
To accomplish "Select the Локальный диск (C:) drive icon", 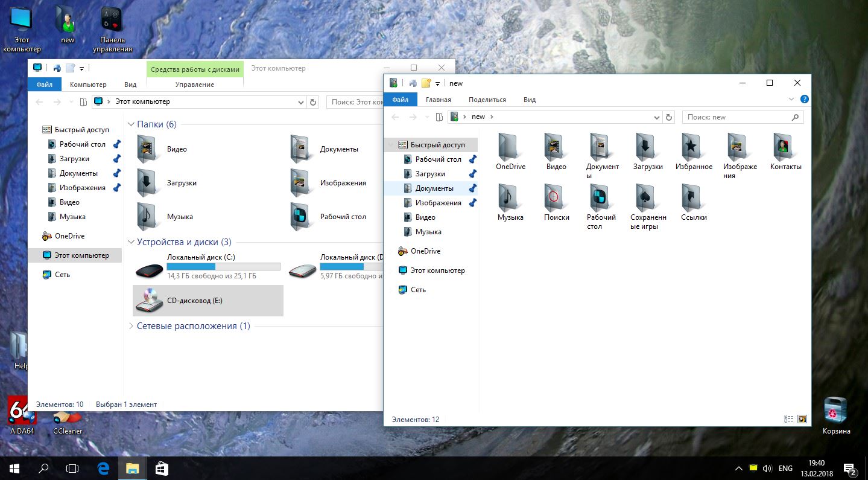I will pyautogui.click(x=148, y=270).
